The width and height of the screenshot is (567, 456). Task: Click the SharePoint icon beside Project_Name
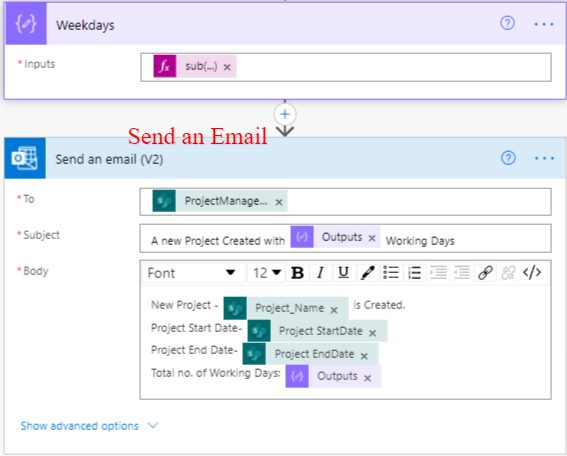coord(235,308)
